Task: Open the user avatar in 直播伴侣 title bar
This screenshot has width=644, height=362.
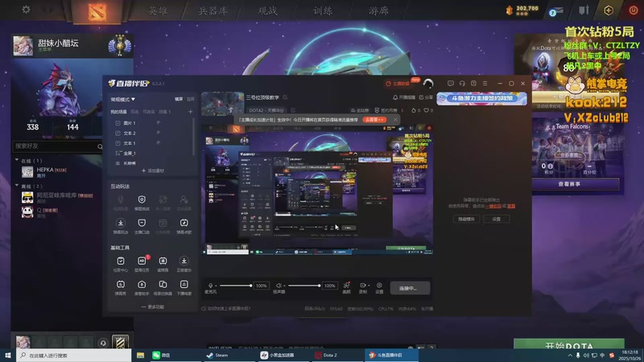Action: (428, 84)
